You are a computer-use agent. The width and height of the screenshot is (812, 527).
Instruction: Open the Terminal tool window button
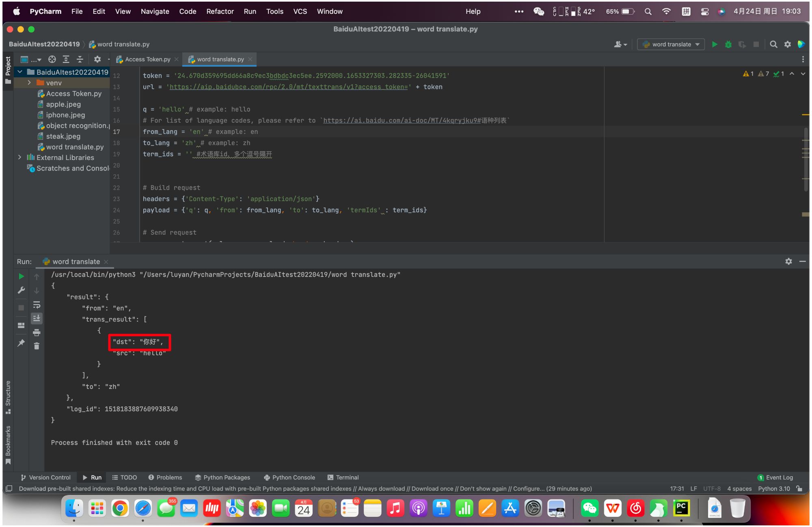343,477
